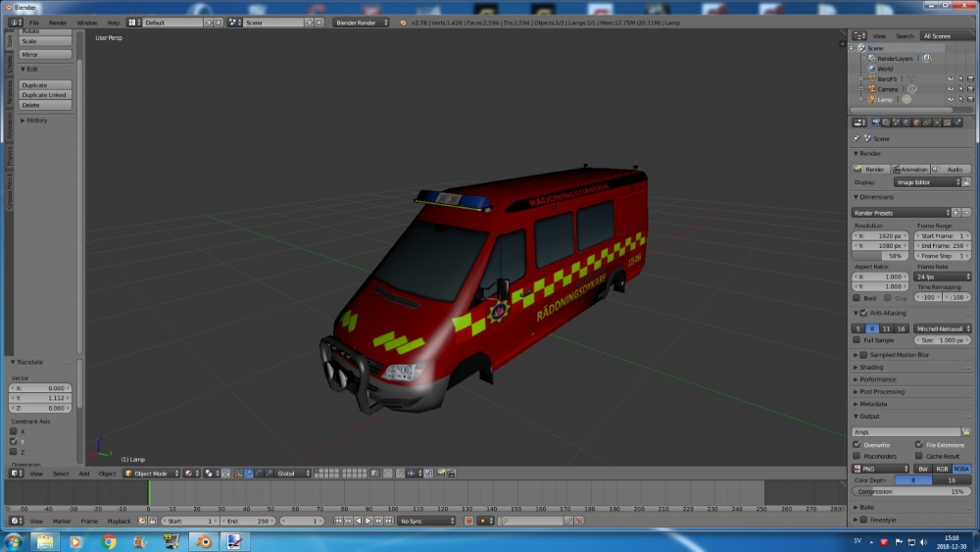Open the Object properties tab icon
The width and height of the screenshot is (980, 552).
click(x=916, y=123)
